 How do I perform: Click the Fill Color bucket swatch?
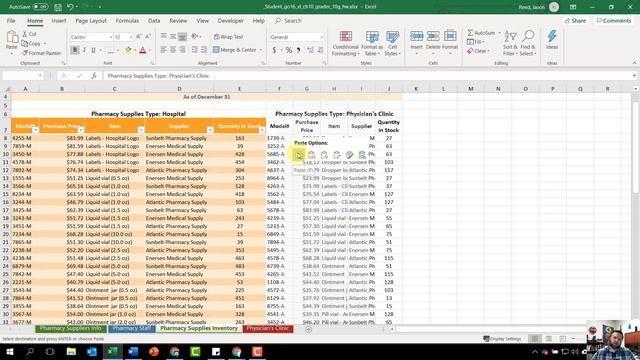click(128, 50)
